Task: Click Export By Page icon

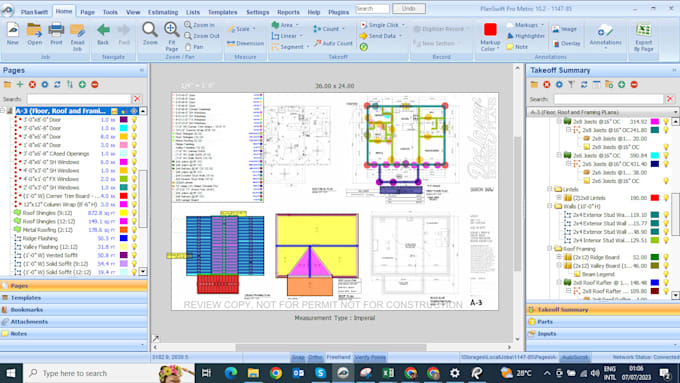Action: (x=643, y=37)
